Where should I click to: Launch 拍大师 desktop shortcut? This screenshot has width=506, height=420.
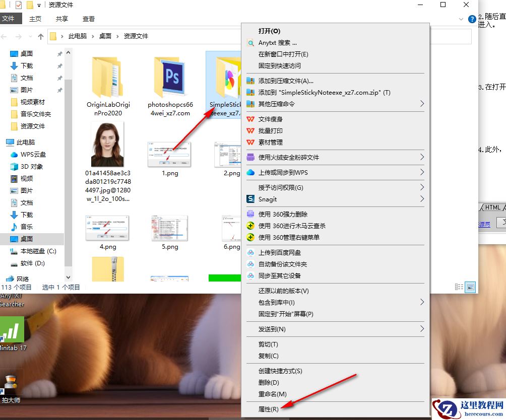[x=11, y=384]
